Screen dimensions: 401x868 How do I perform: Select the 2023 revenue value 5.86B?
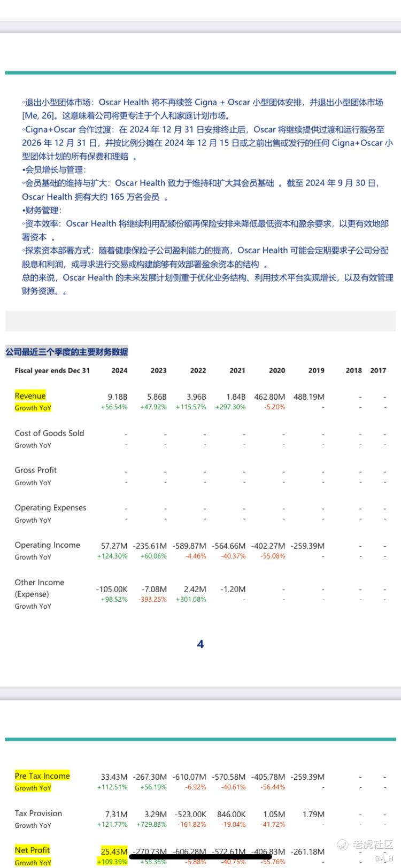pos(157,397)
